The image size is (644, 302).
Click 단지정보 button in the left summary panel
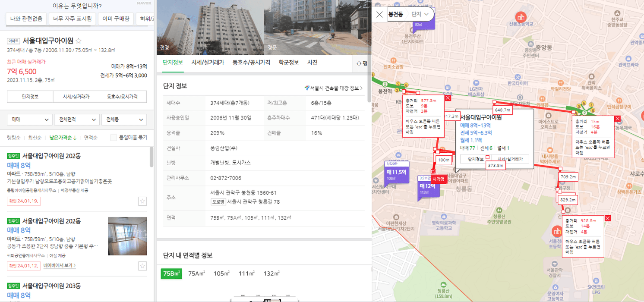30,97
